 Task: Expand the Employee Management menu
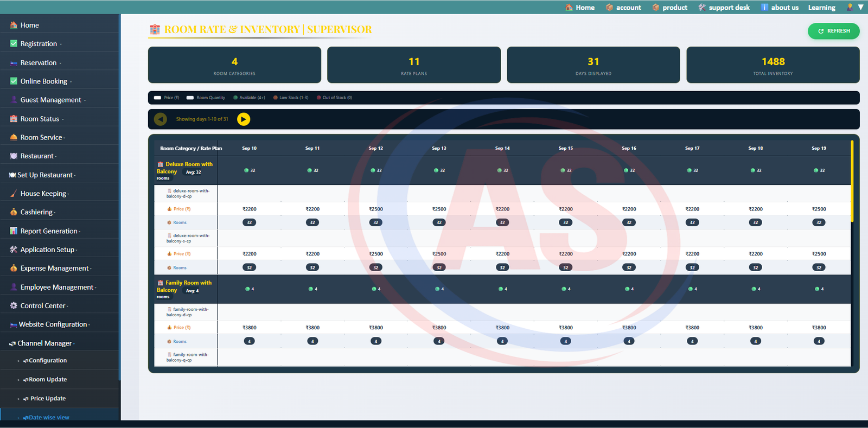pos(60,287)
